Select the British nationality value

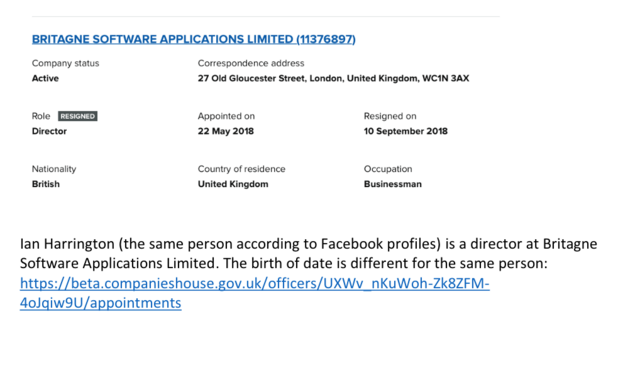pyautogui.click(x=46, y=184)
